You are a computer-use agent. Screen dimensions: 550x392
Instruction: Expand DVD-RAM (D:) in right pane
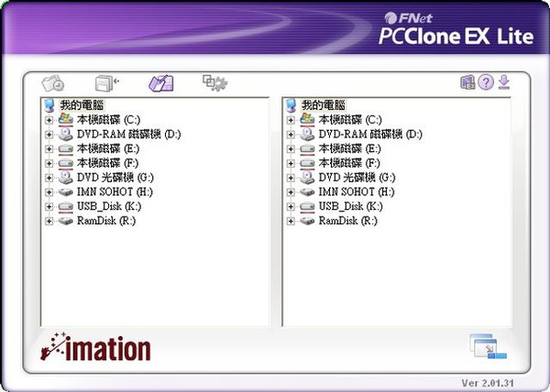(x=291, y=135)
